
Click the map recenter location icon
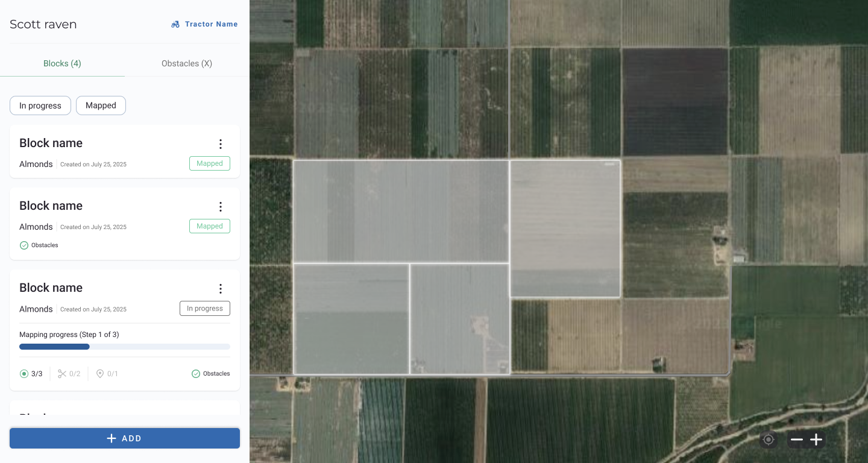pos(769,439)
